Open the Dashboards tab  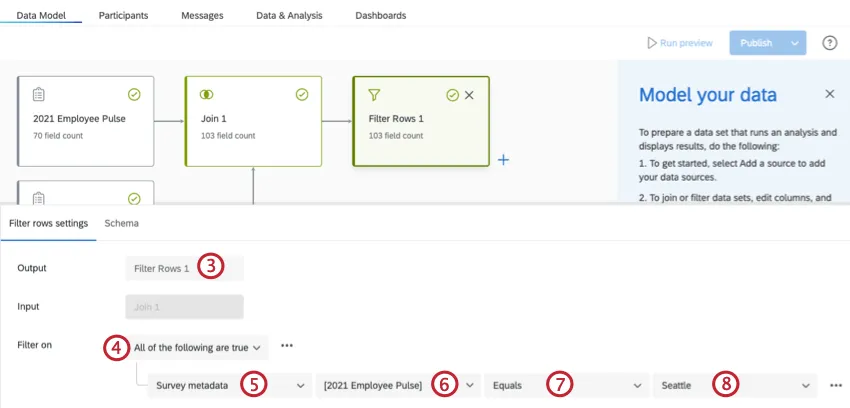[380, 16]
